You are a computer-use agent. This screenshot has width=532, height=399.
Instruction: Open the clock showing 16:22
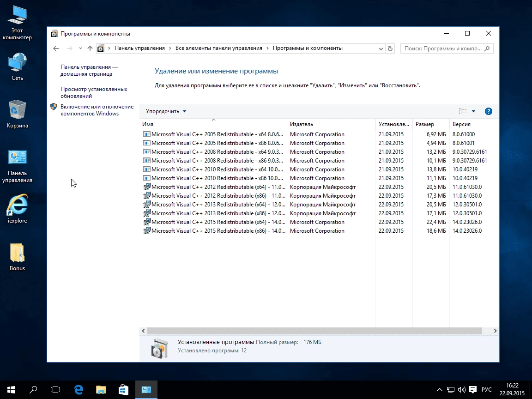tap(512, 389)
